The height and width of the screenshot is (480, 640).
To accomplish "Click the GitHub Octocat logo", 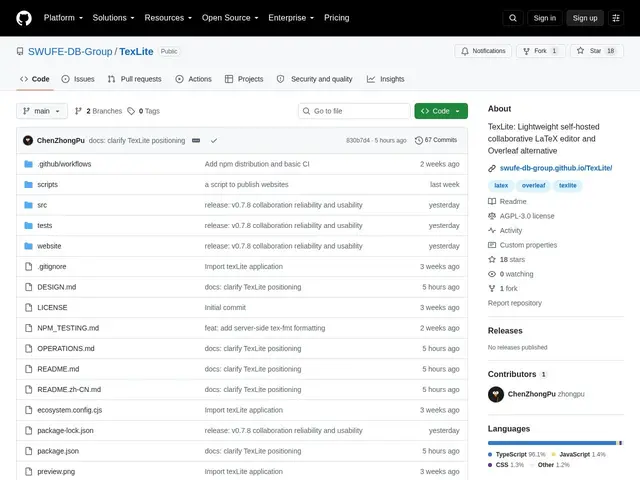I will (24, 18).
